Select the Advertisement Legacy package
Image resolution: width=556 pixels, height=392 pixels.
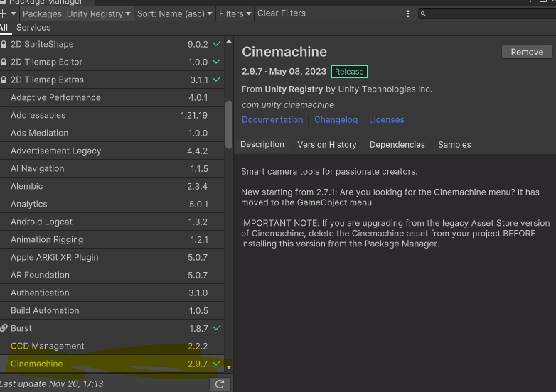112,151
